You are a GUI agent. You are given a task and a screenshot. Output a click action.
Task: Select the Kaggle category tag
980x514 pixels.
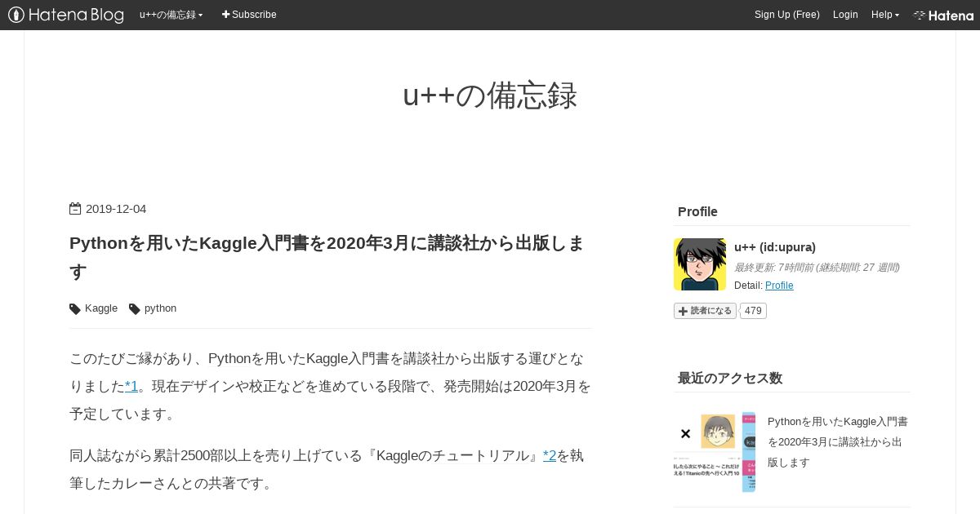coord(101,308)
